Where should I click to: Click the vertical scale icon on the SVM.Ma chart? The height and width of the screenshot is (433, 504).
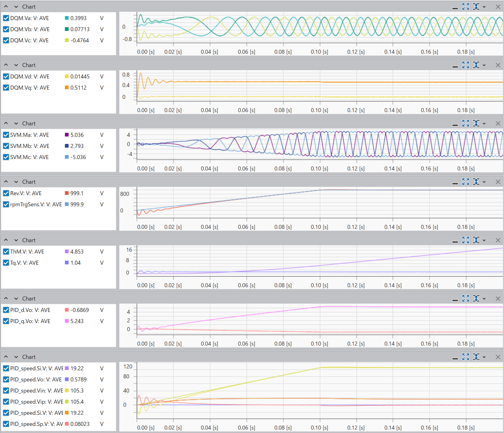(476, 123)
